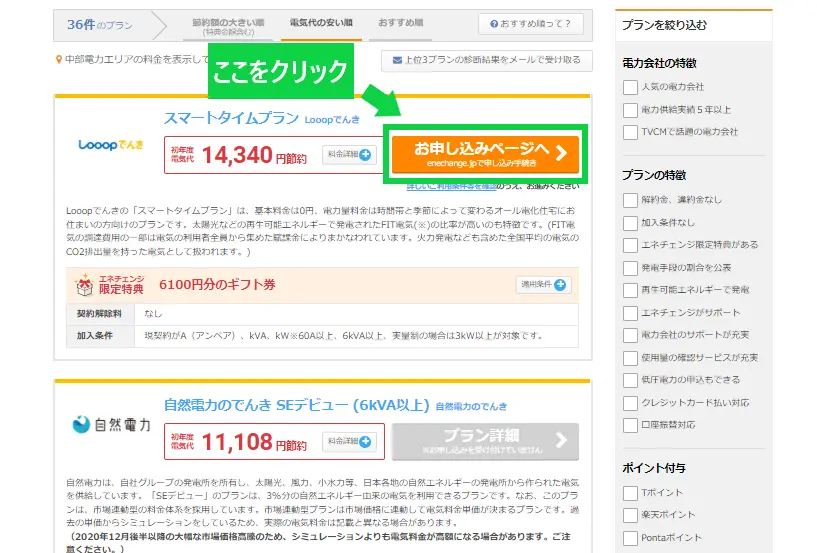Image resolution: width=817 pixels, height=553 pixels.
Task: Open スマートタイムプラン plan title link
Action: point(231,118)
